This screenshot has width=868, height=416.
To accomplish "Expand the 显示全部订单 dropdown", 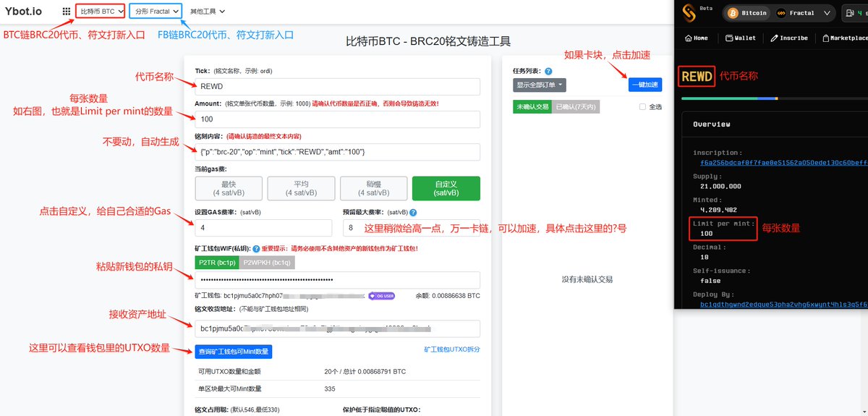I will (x=539, y=85).
